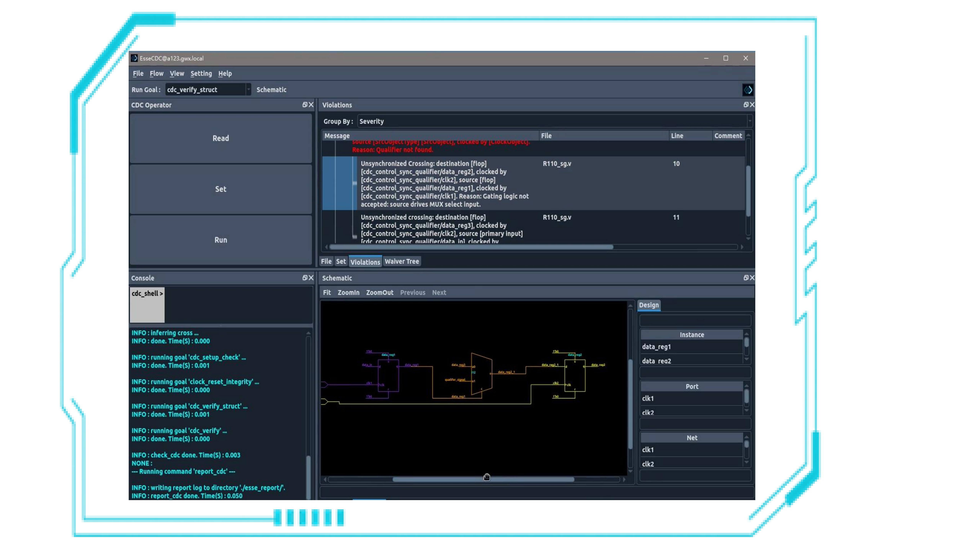
Task: Switch to the Violations tab
Action: [x=365, y=262]
